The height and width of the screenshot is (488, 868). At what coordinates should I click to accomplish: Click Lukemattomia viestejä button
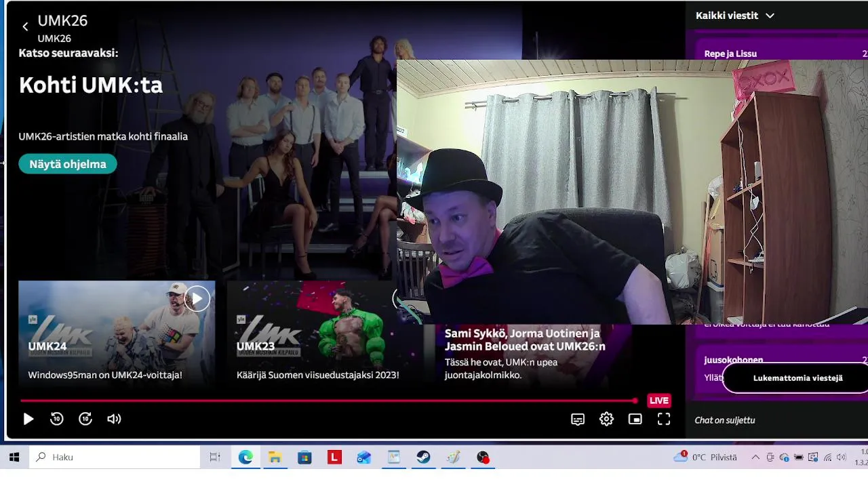(797, 378)
